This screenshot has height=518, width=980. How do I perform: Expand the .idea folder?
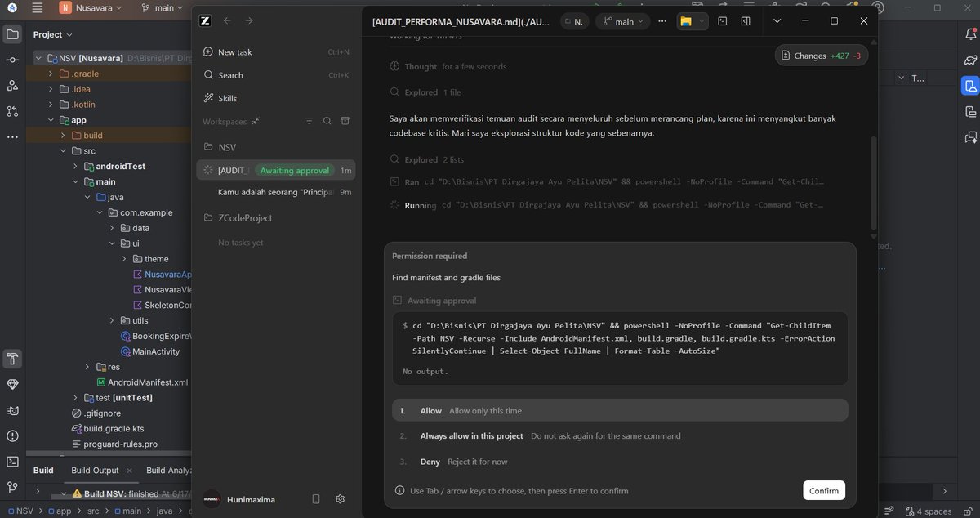51,89
